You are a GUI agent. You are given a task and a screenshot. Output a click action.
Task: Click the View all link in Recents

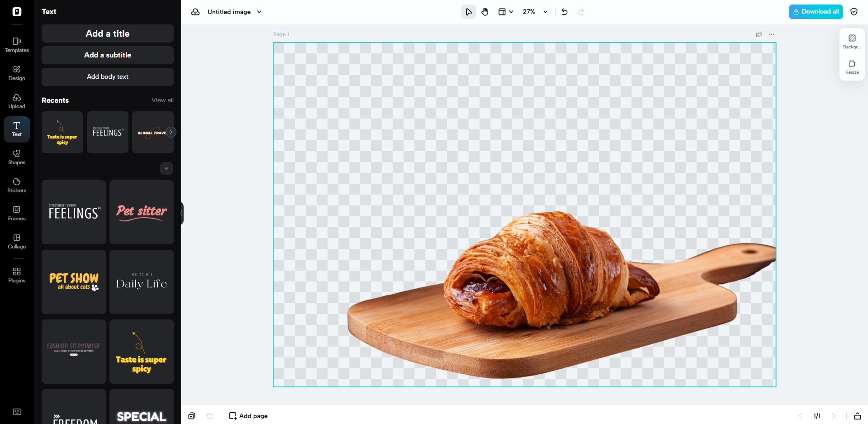tap(162, 100)
